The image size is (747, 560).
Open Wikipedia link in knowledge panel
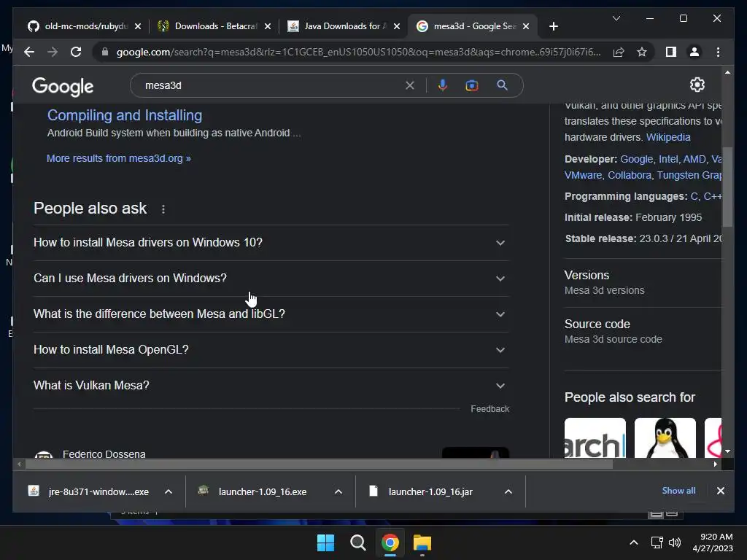pyautogui.click(x=668, y=137)
